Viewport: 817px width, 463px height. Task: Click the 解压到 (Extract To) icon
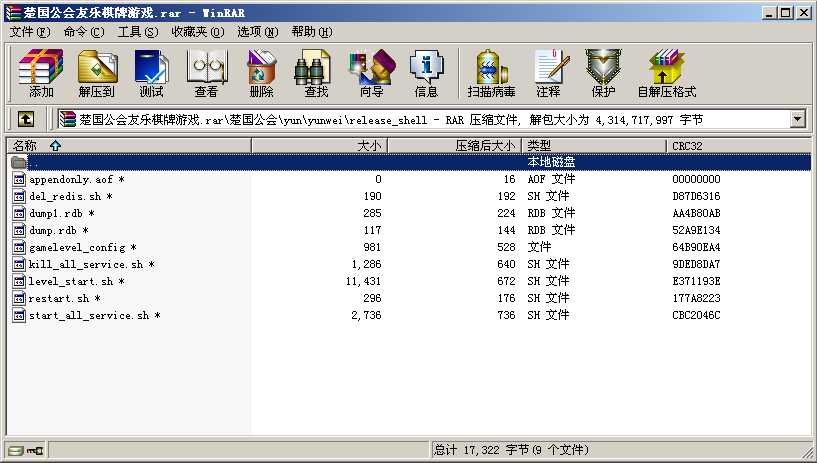(96, 73)
